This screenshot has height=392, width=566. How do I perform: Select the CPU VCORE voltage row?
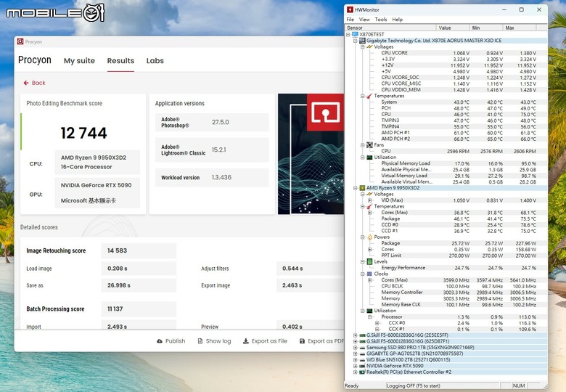pyautogui.click(x=459, y=53)
